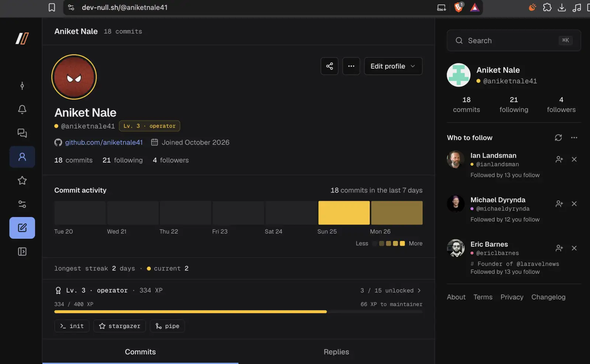Viewport: 590px width, 364px height.
Task: Follow Eric Barnes with add-user icon
Action: pyautogui.click(x=559, y=248)
